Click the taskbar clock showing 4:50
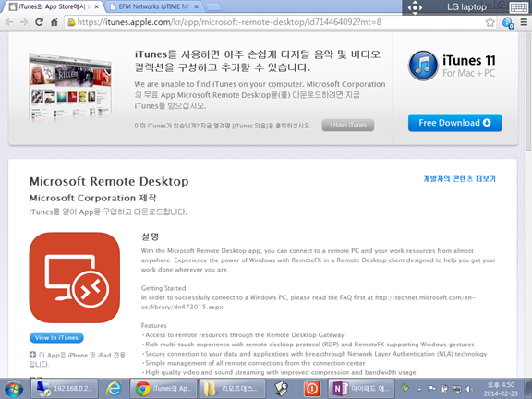The height and width of the screenshot is (399, 532). coord(501,389)
